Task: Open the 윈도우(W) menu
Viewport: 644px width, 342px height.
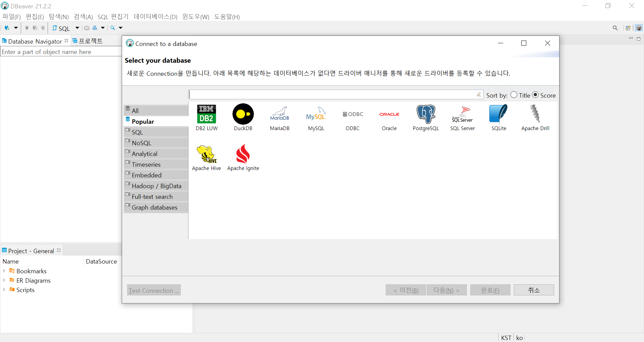Action: click(196, 17)
